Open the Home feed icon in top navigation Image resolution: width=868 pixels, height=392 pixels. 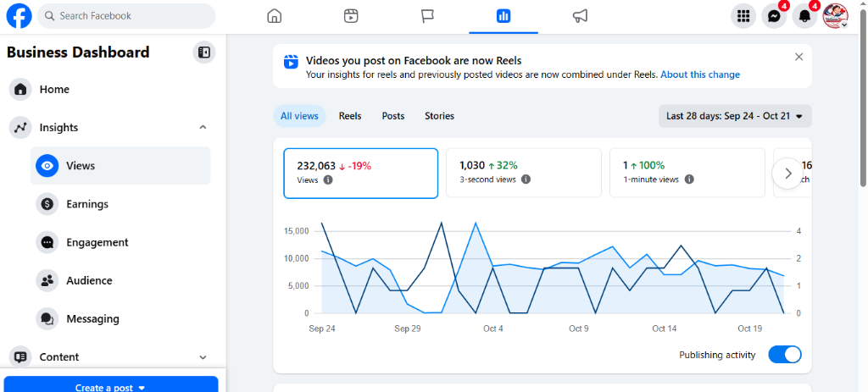[274, 16]
